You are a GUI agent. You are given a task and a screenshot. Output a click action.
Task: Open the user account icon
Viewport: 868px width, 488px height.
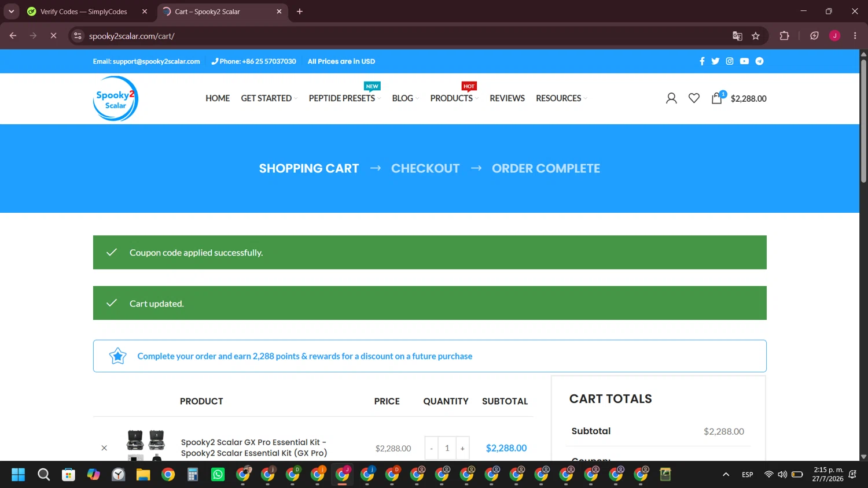(x=671, y=98)
